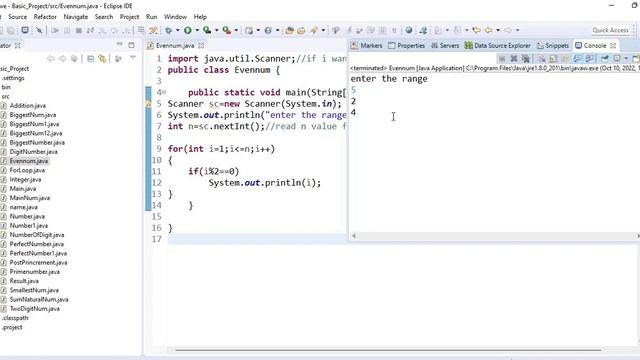Click the Forward navigation arrow in main toolbar
The width and height of the screenshot is (640, 360).
point(508,30)
